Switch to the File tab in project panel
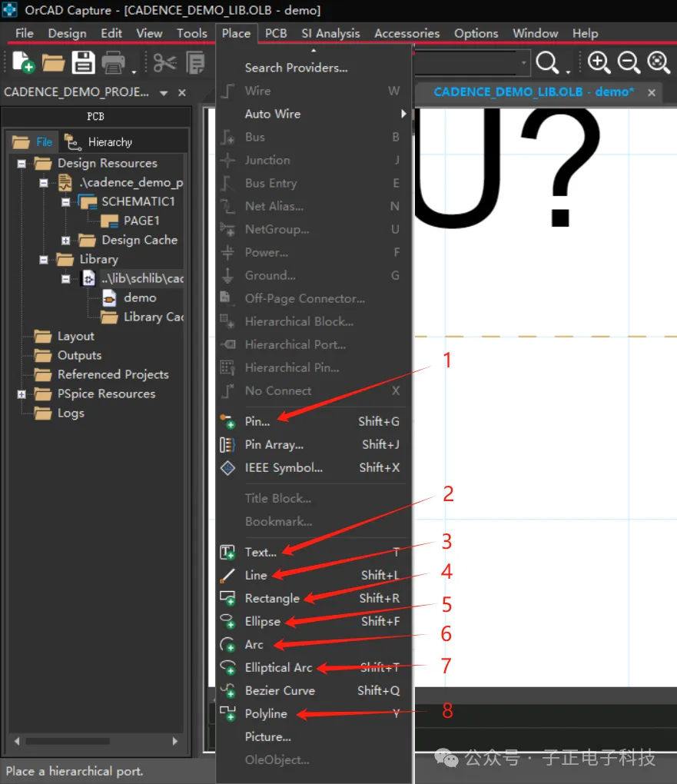The width and height of the screenshot is (677, 784). pyautogui.click(x=33, y=142)
